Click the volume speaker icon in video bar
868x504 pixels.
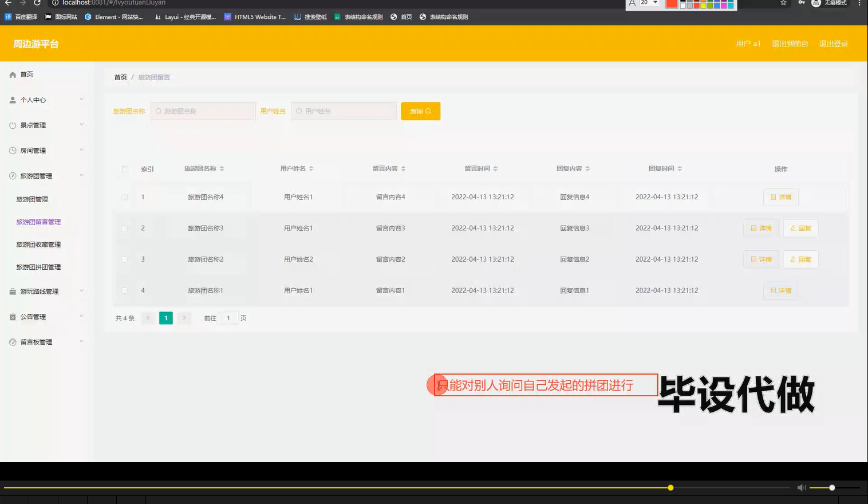click(x=801, y=487)
